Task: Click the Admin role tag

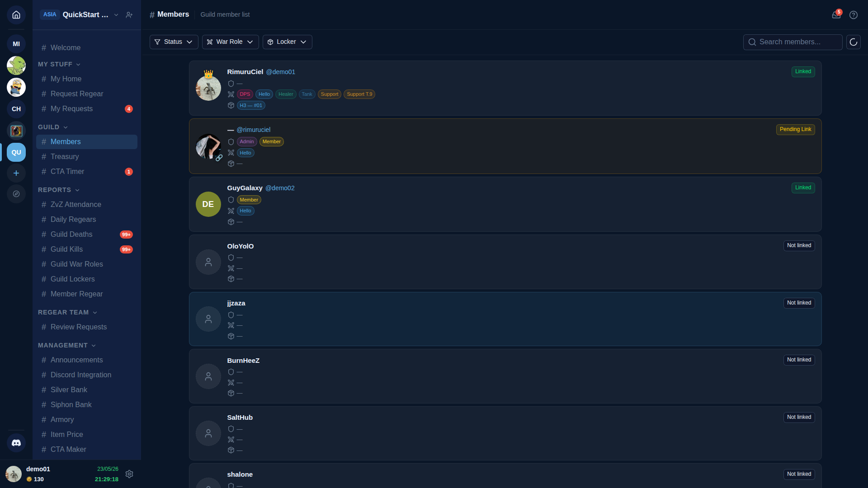Action: pos(247,142)
